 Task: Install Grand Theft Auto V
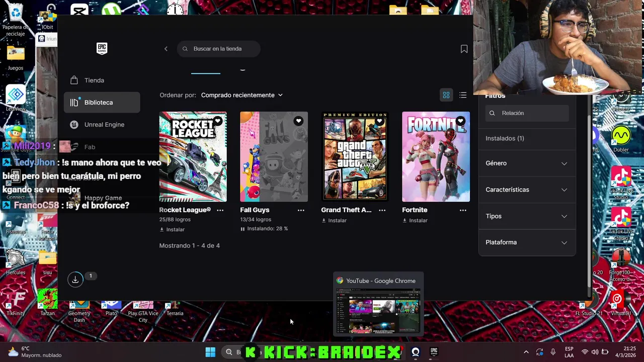[334, 220]
